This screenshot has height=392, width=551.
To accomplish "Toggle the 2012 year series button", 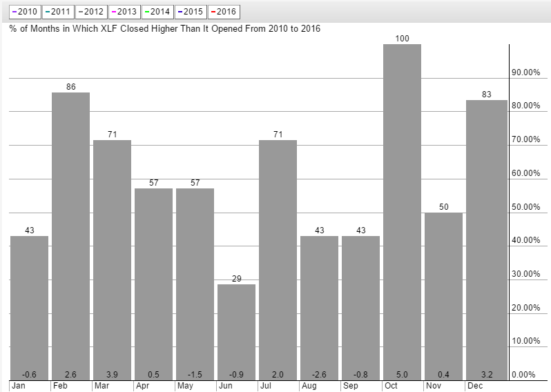I will coord(91,12).
